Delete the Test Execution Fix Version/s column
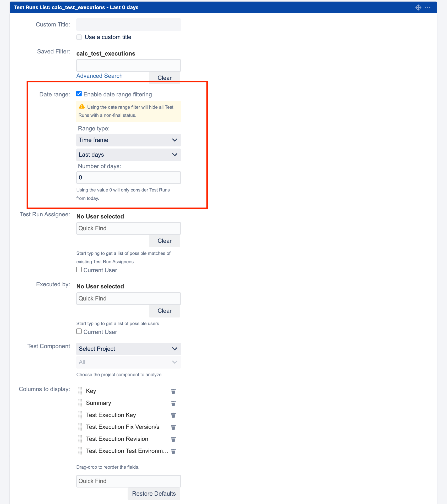 [x=173, y=427]
